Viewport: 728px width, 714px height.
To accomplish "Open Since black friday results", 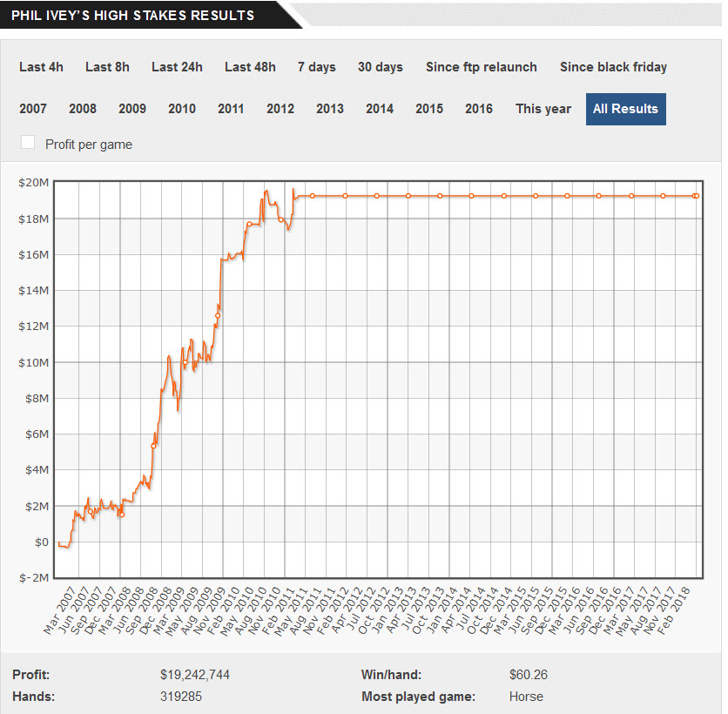I will (613, 67).
